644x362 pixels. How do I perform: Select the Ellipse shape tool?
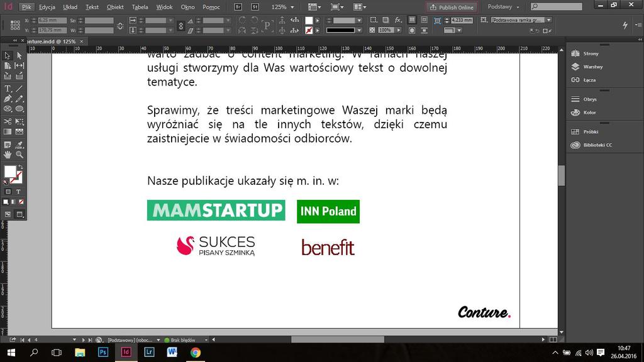click(x=19, y=109)
